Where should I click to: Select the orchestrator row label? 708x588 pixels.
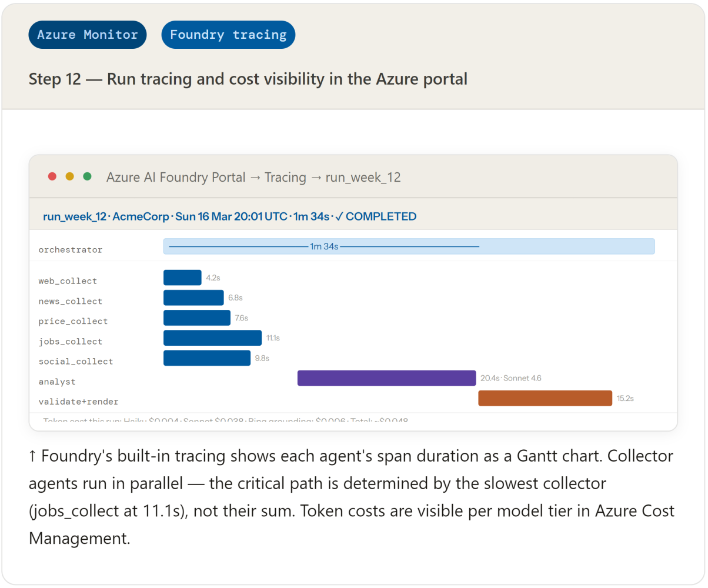pyautogui.click(x=71, y=250)
